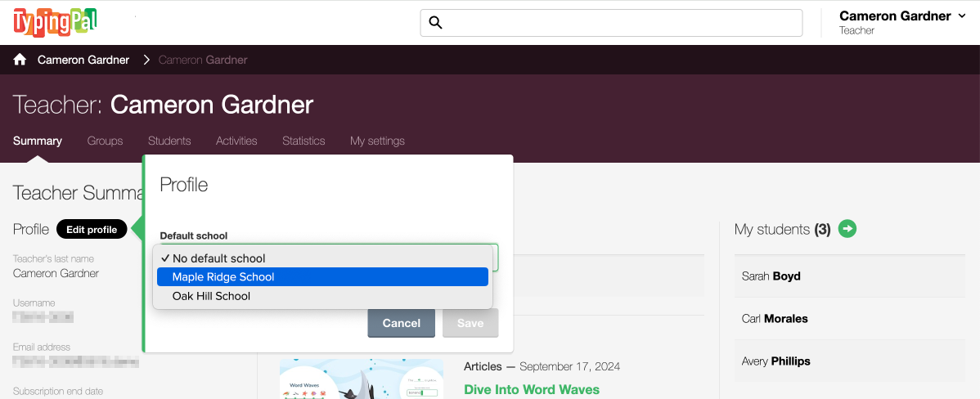The image size is (980, 399).
Task: Click the Edit profile button
Action: (92, 230)
